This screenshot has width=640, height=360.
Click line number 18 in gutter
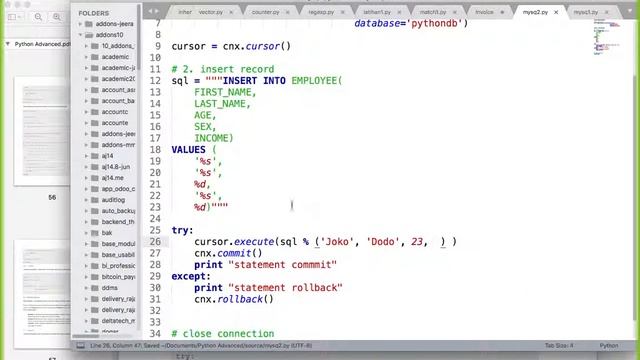[x=155, y=150]
